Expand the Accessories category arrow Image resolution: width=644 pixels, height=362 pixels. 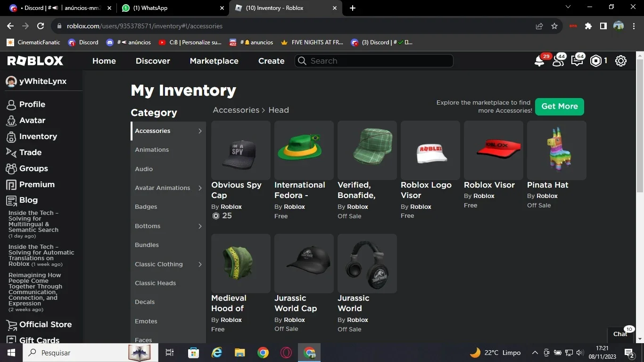tap(200, 131)
